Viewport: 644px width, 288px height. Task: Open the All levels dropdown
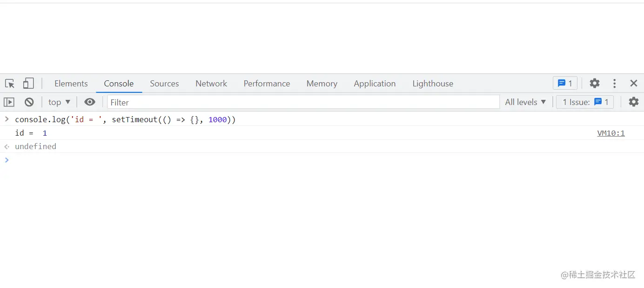tap(525, 102)
